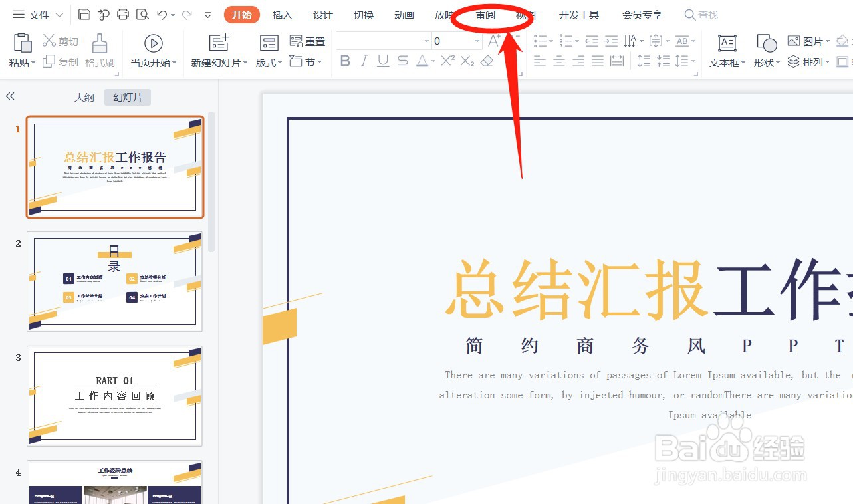Switch to the 设计 ribbon tab
Screen dimensions: 853x504
[x=323, y=15]
